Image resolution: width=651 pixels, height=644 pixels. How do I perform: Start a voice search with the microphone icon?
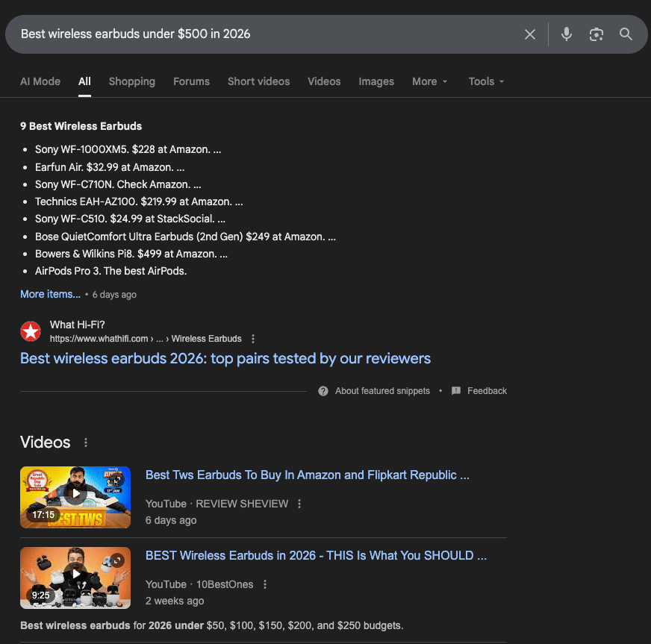pos(567,34)
